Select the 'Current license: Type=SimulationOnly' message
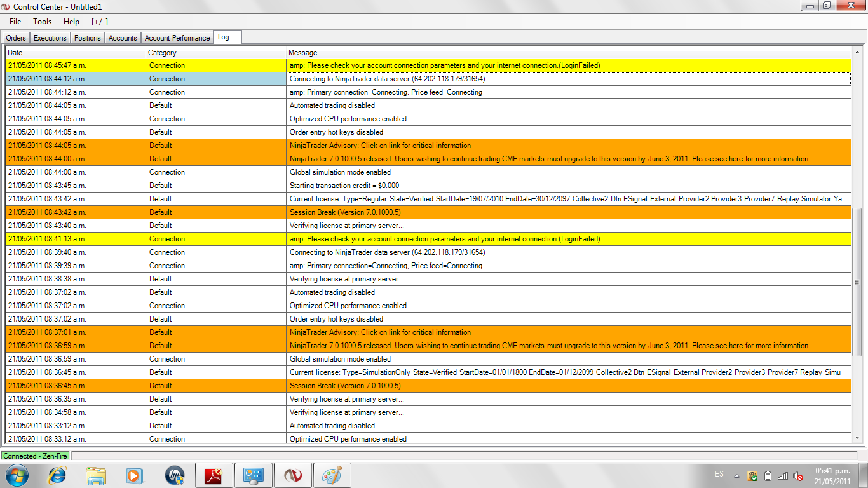Viewport: 868px width, 488px height. point(569,372)
